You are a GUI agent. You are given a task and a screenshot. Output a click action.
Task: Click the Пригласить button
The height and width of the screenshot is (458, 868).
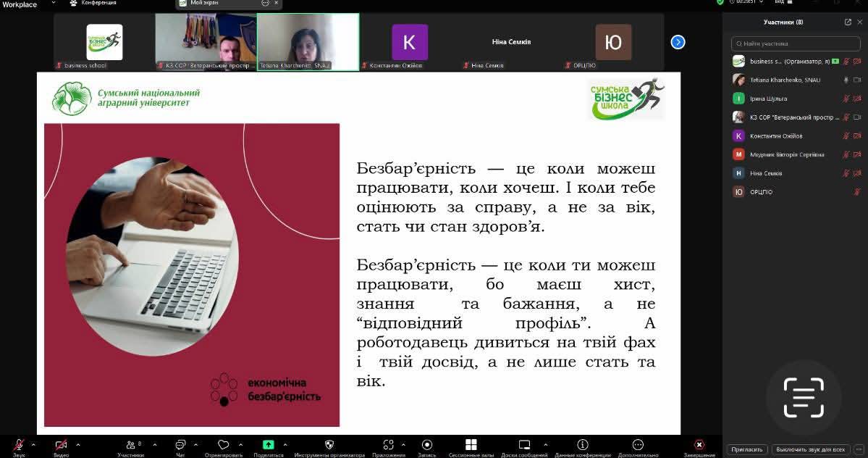tap(747, 449)
